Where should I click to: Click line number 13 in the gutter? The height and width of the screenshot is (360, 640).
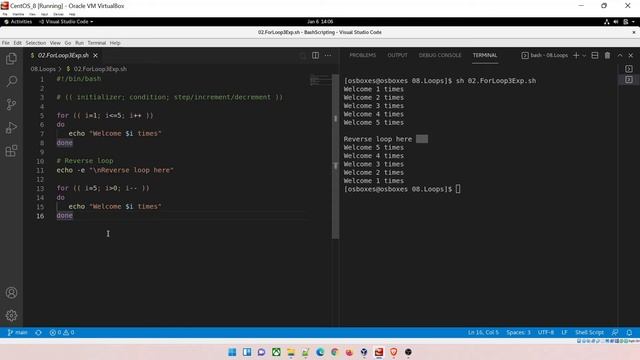[x=40, y=188]
